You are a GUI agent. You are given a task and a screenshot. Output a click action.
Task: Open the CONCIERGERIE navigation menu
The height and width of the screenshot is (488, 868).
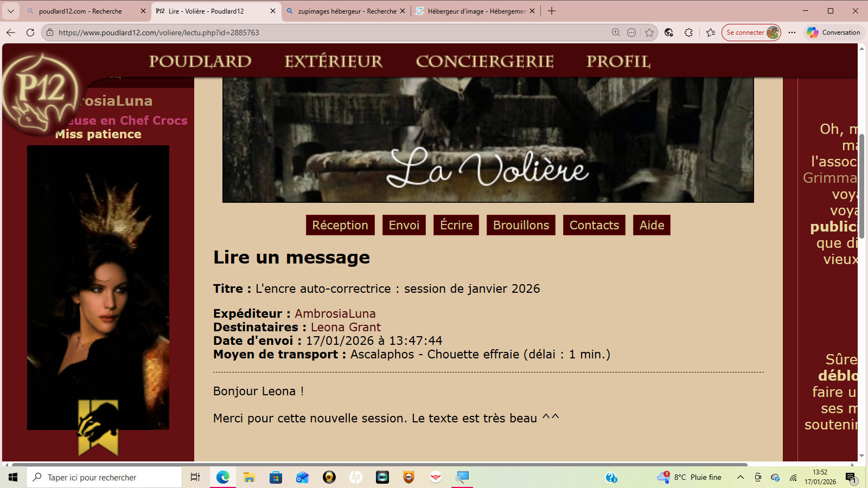[485, 61]
